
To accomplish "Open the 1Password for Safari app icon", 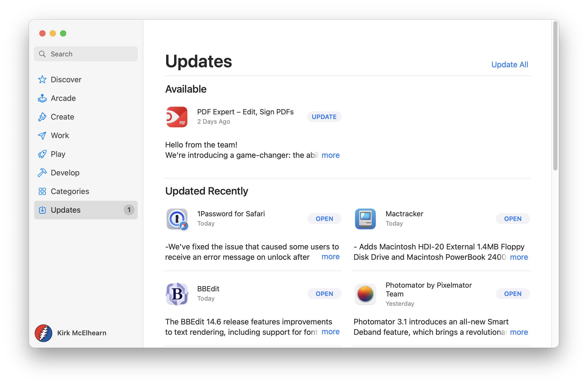I will point(177,219).
